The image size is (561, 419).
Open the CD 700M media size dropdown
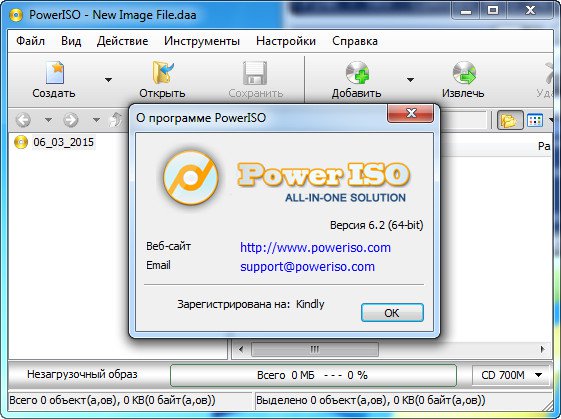tap(511, 375)
